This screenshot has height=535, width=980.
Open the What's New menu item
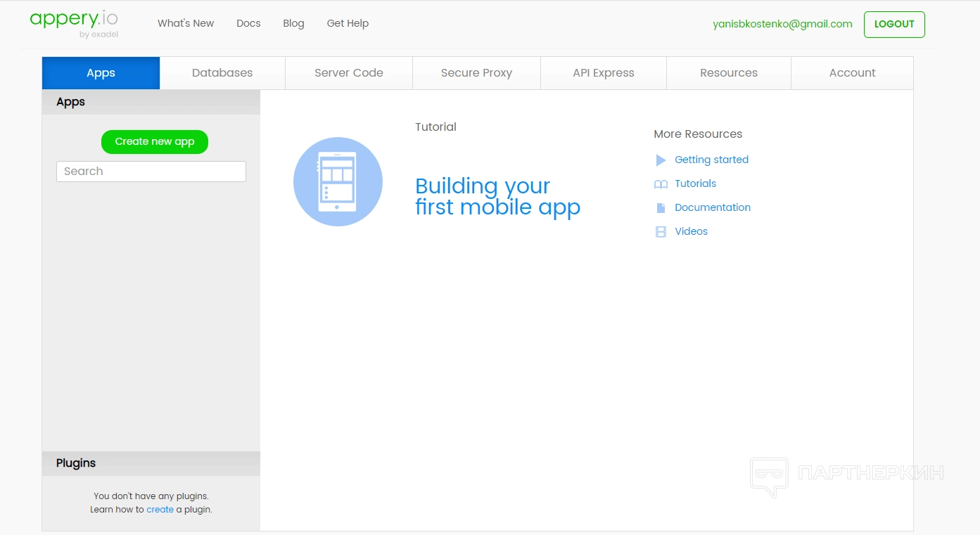coord(186,23)
